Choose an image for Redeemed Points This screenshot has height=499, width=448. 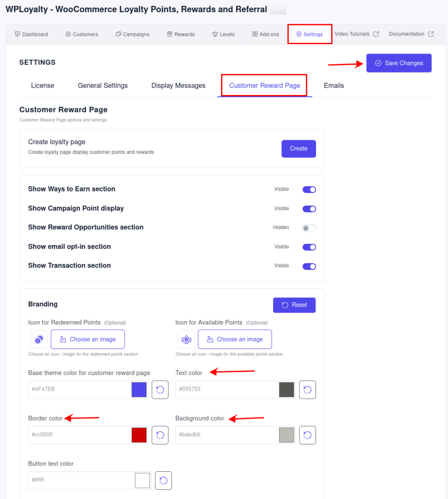pyautogui.click(x=88, y=339)
